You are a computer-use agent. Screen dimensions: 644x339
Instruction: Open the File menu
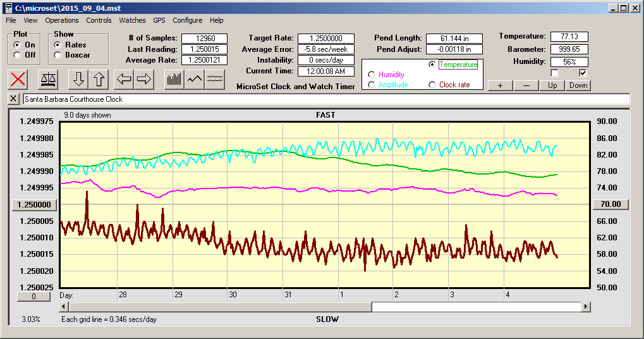pyautogui.click(x=11, y=20)
